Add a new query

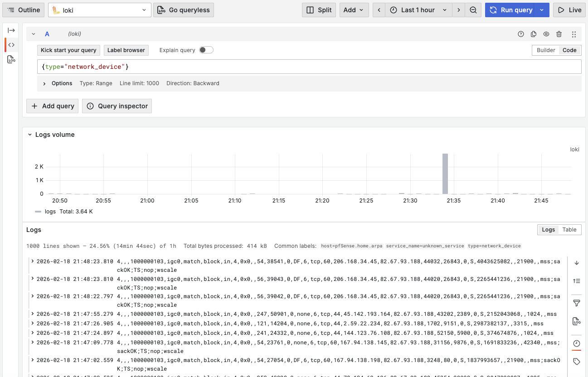tap(53, 106)
